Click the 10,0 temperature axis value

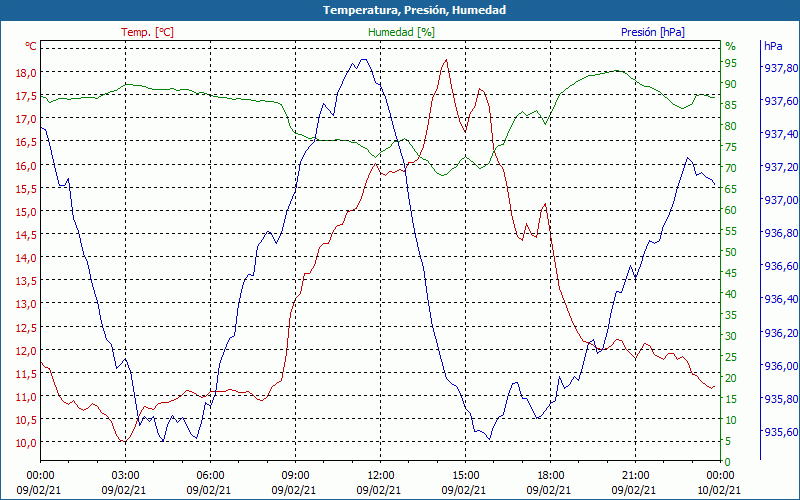click(27, 443)
